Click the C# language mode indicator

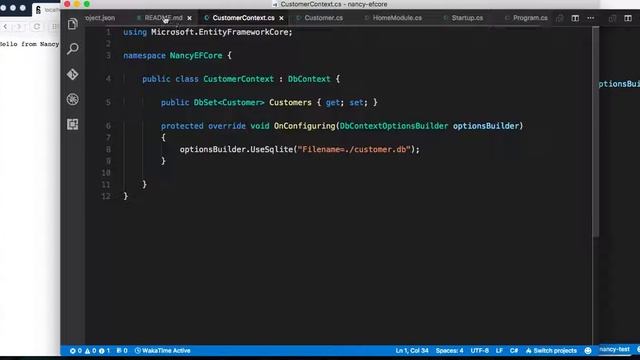[513, 351]
